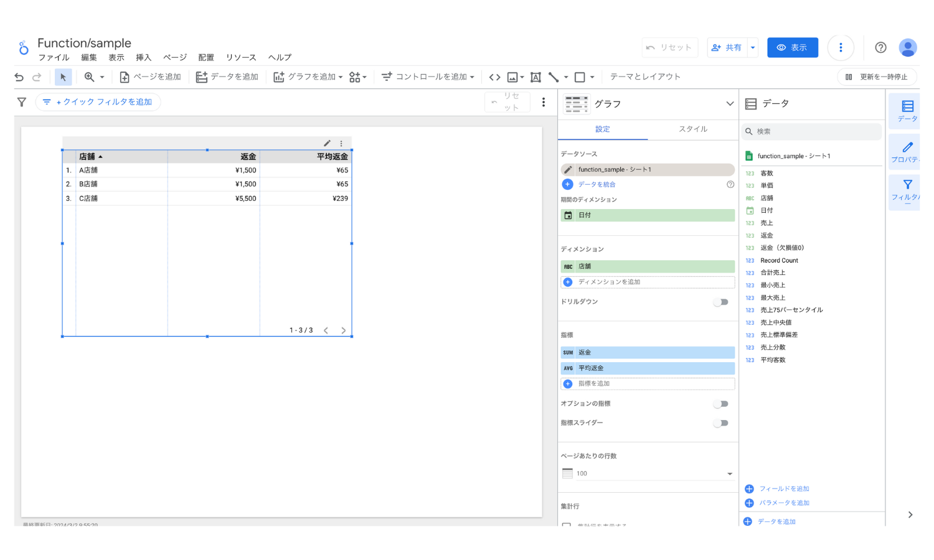The height and width of the screenshot is (560, 934).
Task: Go to next table page arrow
Action: click(x=343, y=330)
